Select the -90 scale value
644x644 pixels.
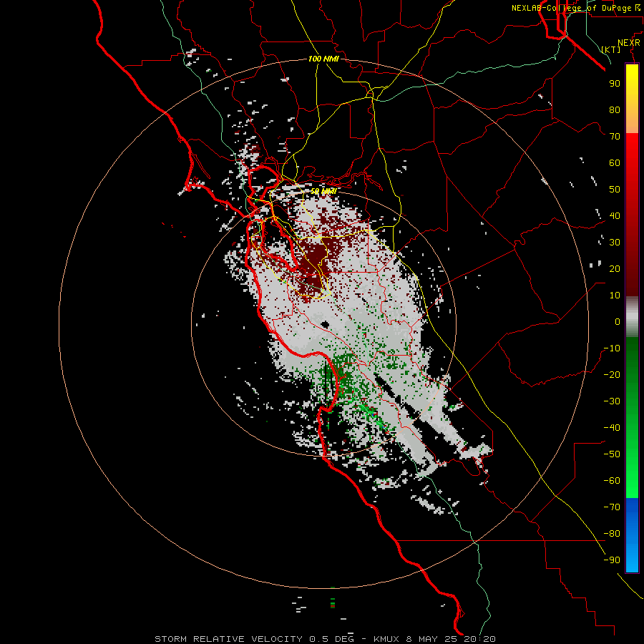tap(612, 560)
